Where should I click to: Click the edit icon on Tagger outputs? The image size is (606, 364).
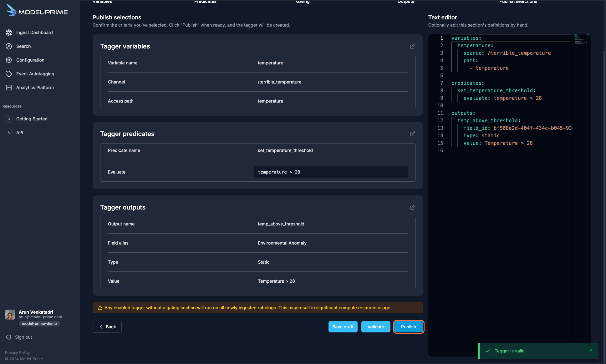click(x=412, y=207)
